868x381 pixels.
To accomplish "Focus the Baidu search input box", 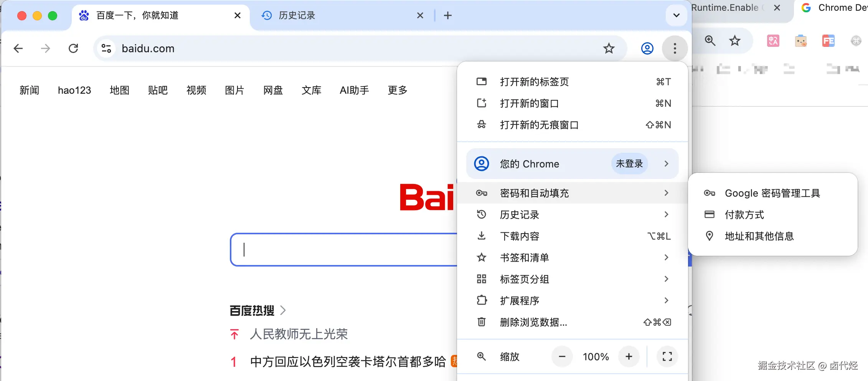I will pyautogui.click(x=344, y=250).
